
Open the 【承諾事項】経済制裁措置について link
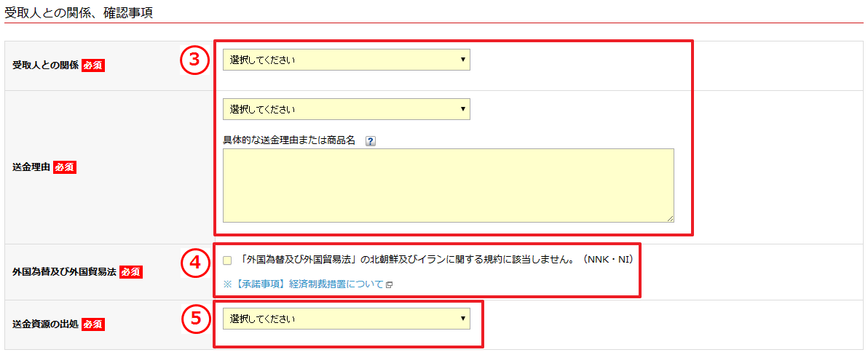[x=304, y=284]
